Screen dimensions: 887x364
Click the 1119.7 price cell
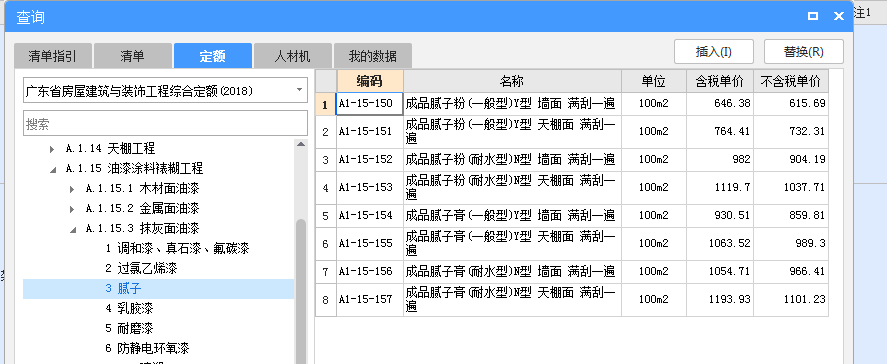[720, 188]
